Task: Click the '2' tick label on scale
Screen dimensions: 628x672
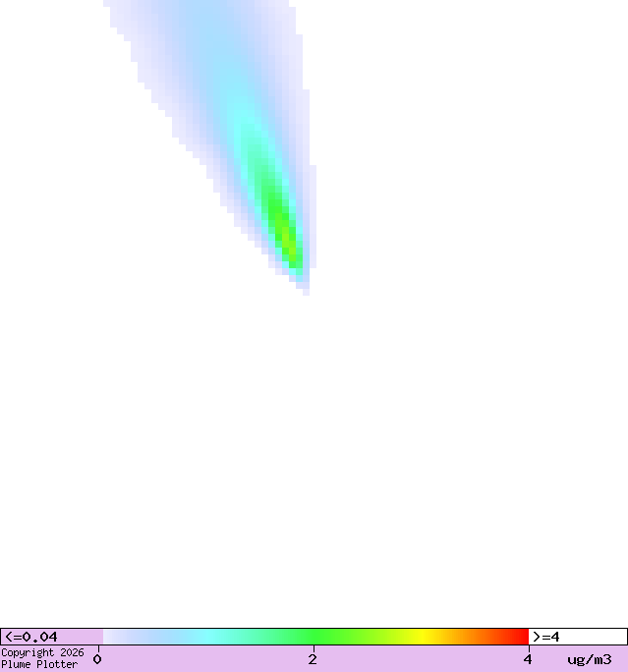Action: [x=313, y=659]
